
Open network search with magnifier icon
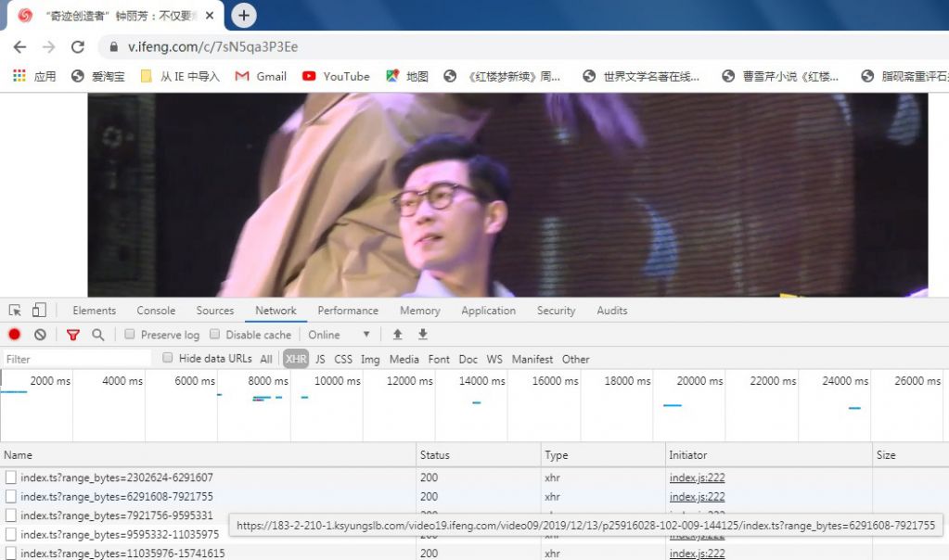[x=97, y=335]
